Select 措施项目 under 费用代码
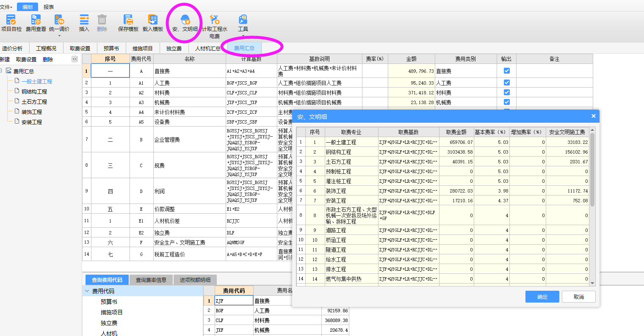 click(x=112, y=312)
